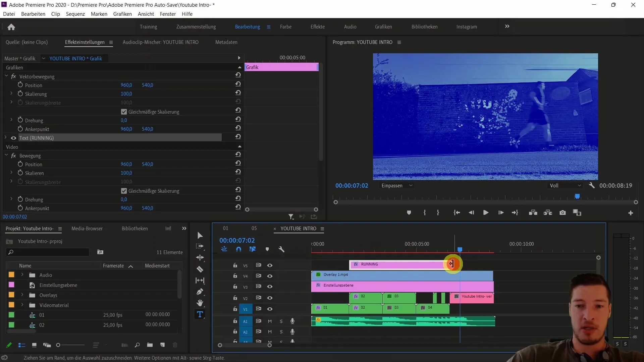
Task: Select the Hand tool
Action: tap(200, 303)
